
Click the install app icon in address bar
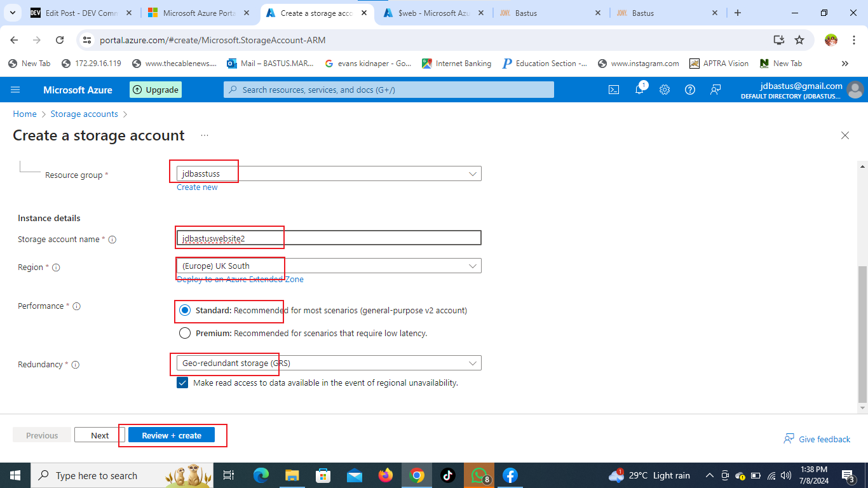coord(779,40)
